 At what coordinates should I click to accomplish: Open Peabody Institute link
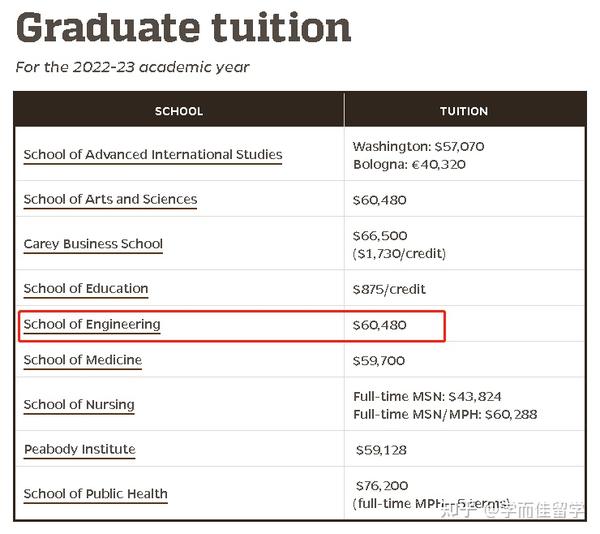(x=80, y=449)
